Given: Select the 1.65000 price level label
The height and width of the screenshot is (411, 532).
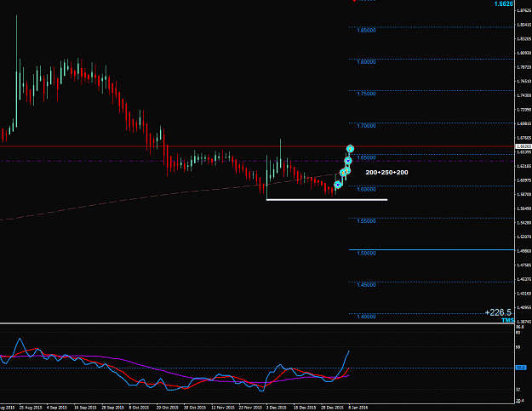Looking at the screenshot, I should pos(366,157).
